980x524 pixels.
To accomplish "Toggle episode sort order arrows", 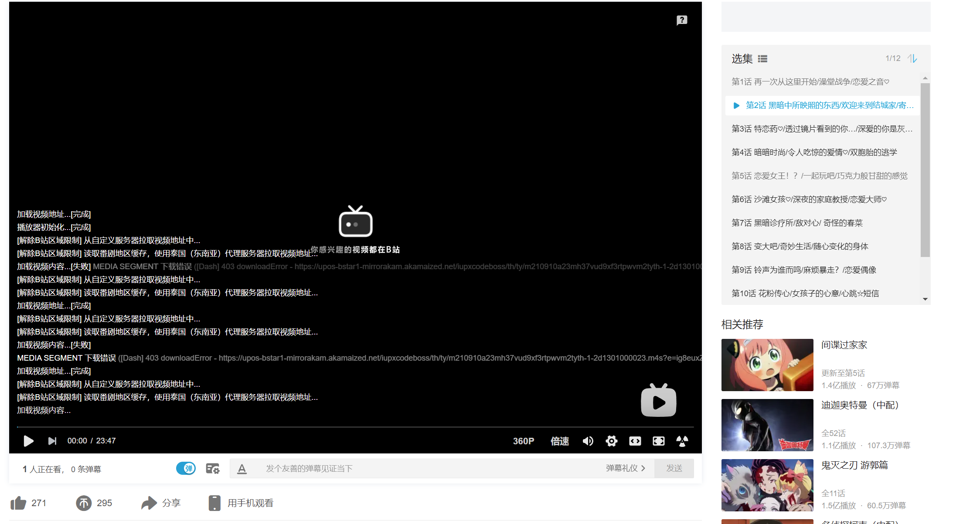I will tap(913, 58).
